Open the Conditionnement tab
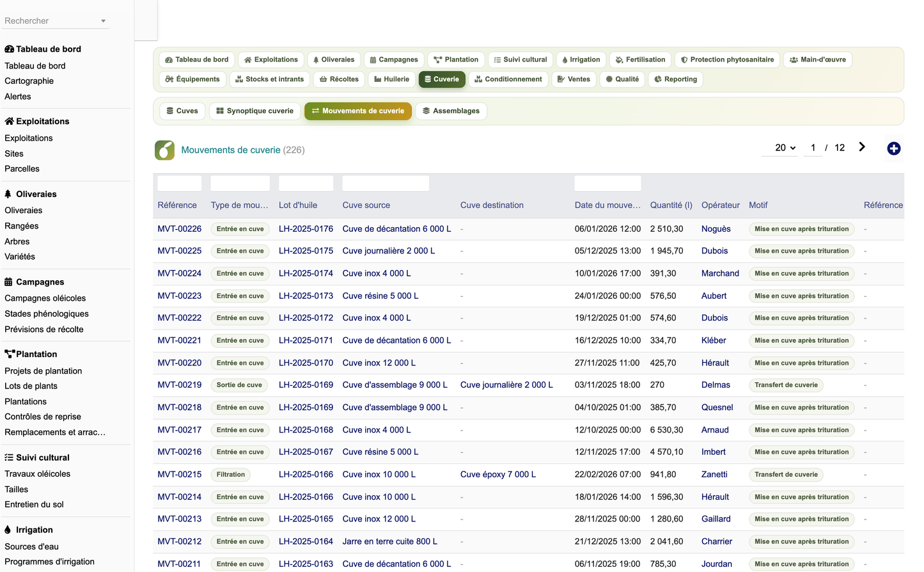The width and height of the screenshot is (924, 572). [508, 79]
